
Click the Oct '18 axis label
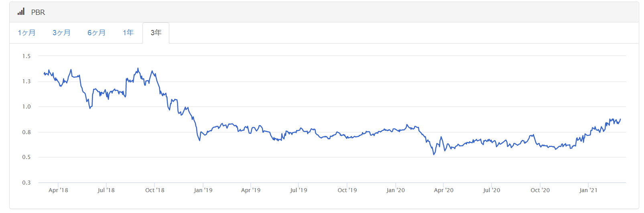(x=155, y=190)
